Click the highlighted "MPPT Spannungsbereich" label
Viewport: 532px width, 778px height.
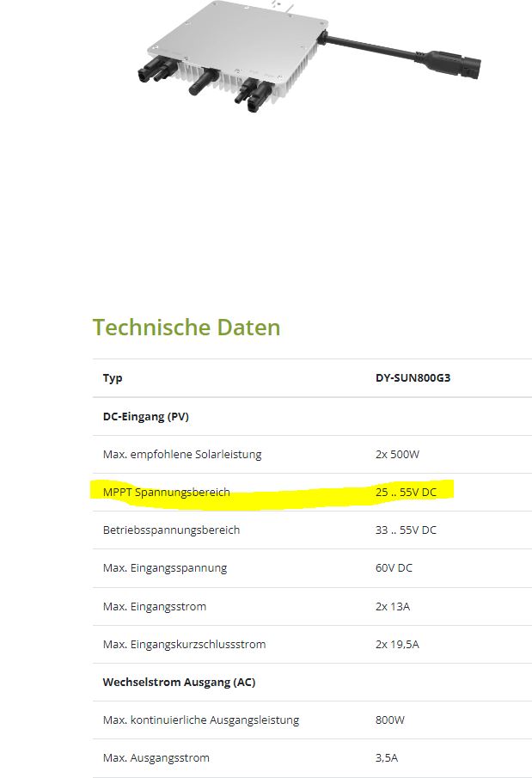point(167,493)
